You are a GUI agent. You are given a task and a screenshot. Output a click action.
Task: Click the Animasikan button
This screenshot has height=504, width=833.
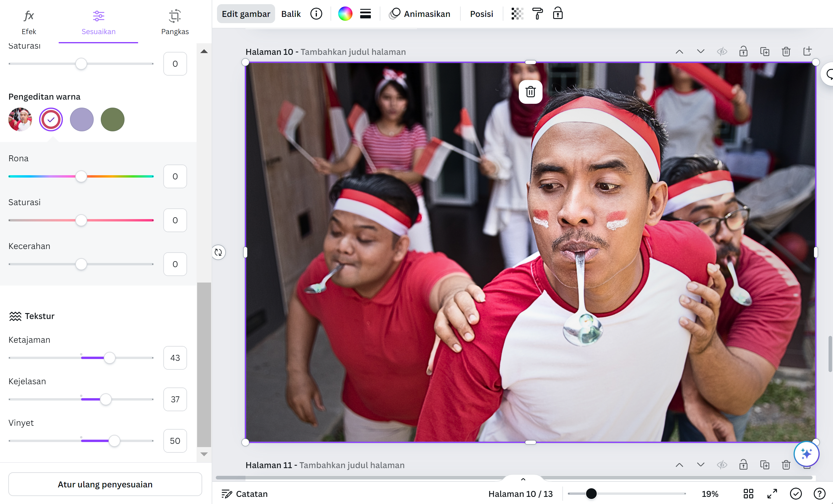(x=419, y=14)
